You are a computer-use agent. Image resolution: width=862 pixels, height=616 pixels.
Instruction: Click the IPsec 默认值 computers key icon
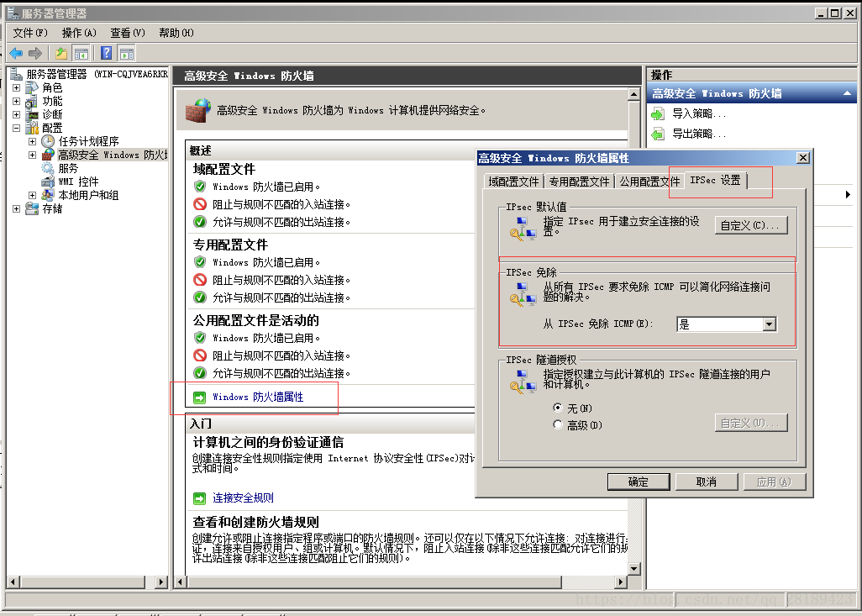pyautogui.click(x=523, y=229)
